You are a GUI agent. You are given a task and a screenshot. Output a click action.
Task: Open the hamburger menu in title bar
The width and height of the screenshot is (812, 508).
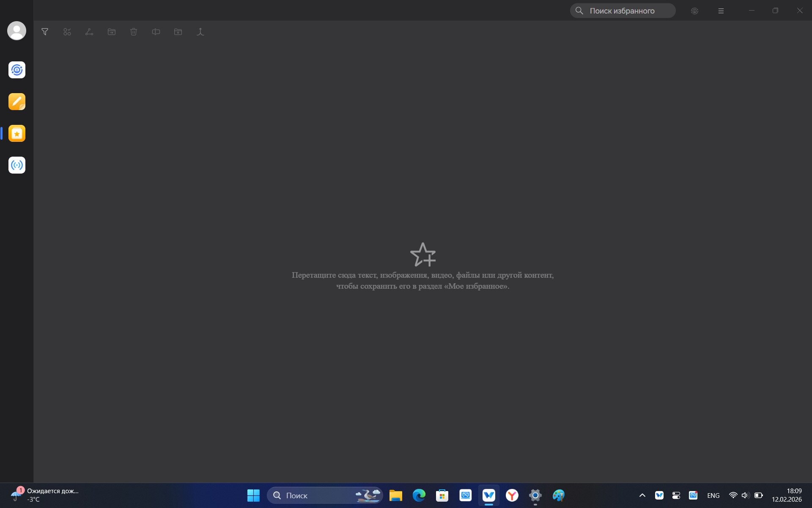tap(721, 11)
